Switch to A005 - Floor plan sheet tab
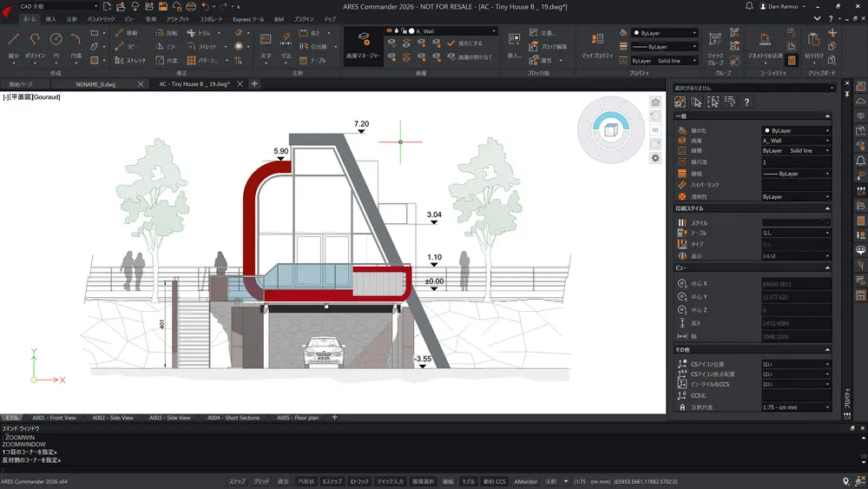Image resolution: width=868 pixels, height=489 pixels. [x=298, y=418]
